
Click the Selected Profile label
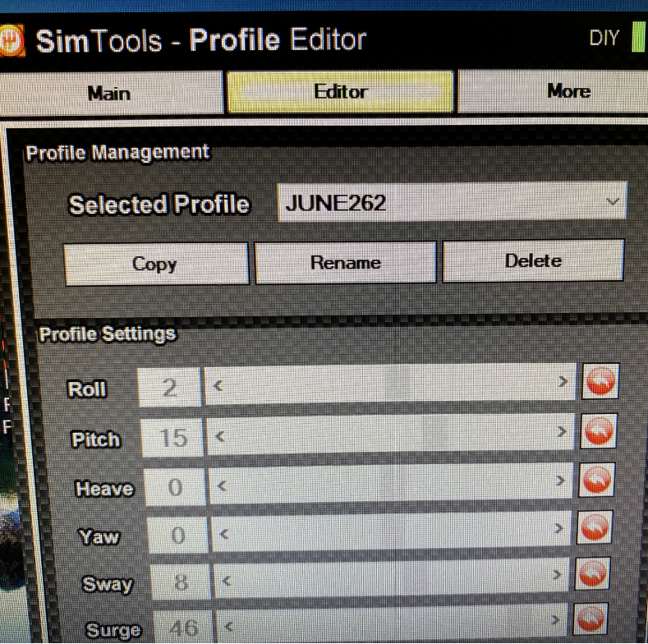(159, 205)
